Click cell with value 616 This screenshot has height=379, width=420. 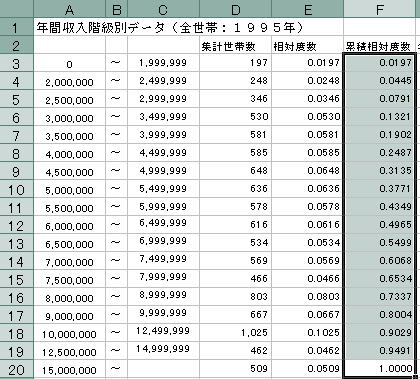pos(235,225)
